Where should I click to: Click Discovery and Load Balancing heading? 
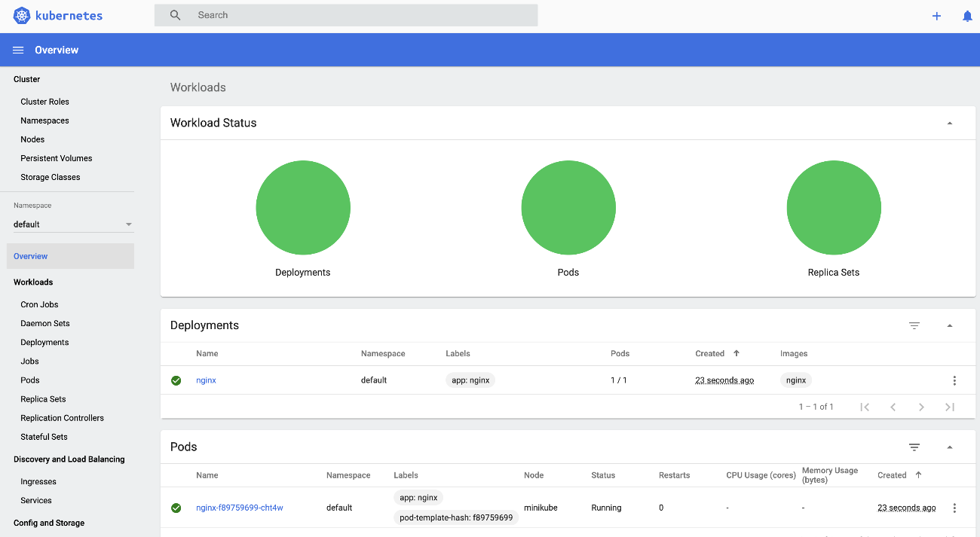[69, 459]
